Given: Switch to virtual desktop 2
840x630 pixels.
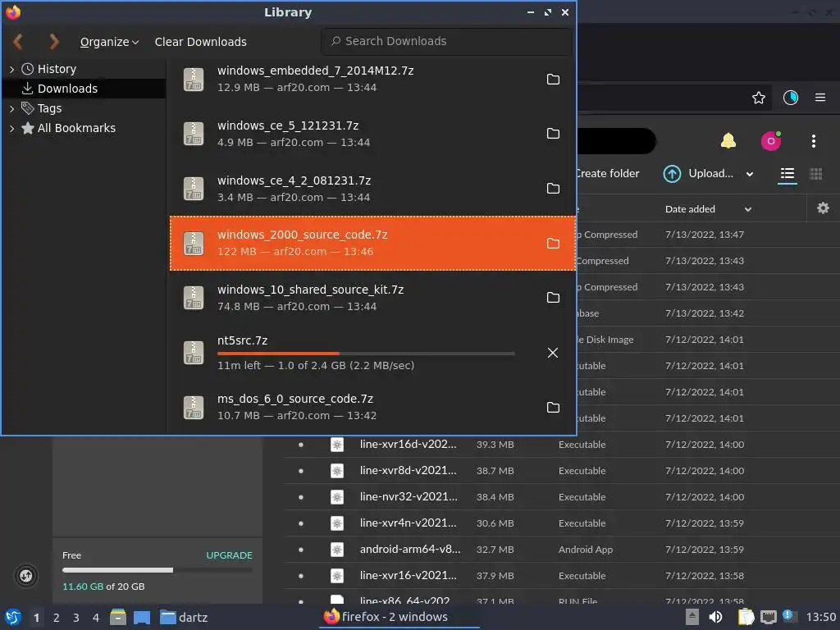Looking at the screenshot, I should 57,618.
